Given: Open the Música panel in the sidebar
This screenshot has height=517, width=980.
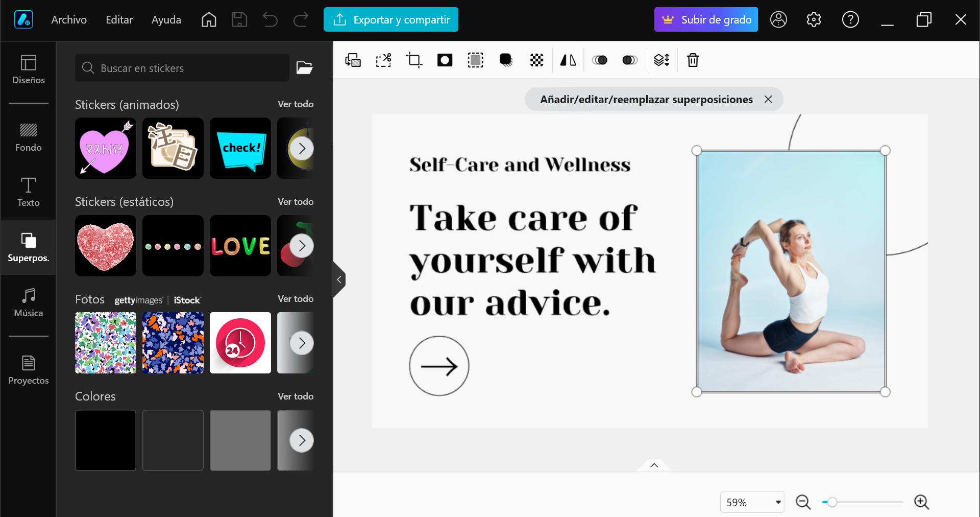Looking at the screenshot, I should [x=28, y=302].
